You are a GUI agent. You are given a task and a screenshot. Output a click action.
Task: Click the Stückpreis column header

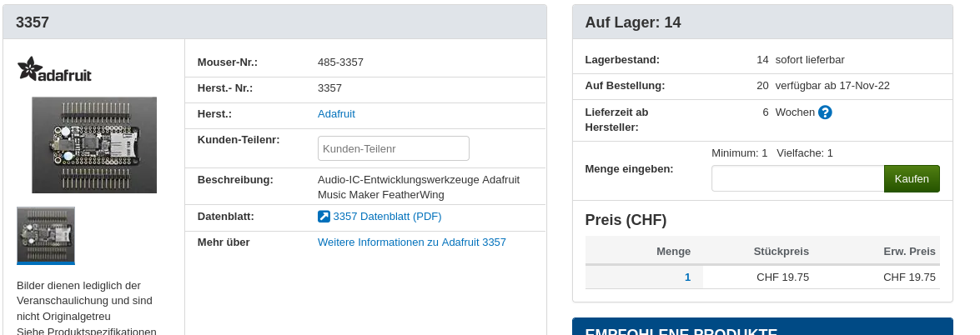(781, 252)
